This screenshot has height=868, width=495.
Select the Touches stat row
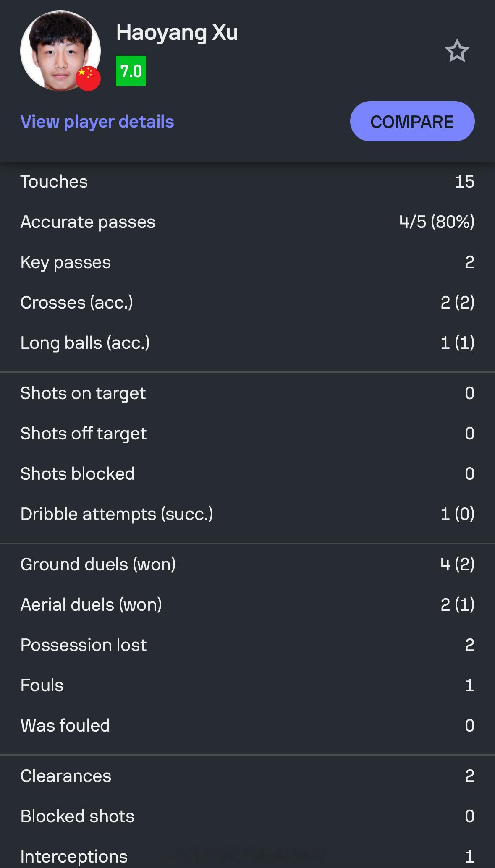click(x=247, y=182)
